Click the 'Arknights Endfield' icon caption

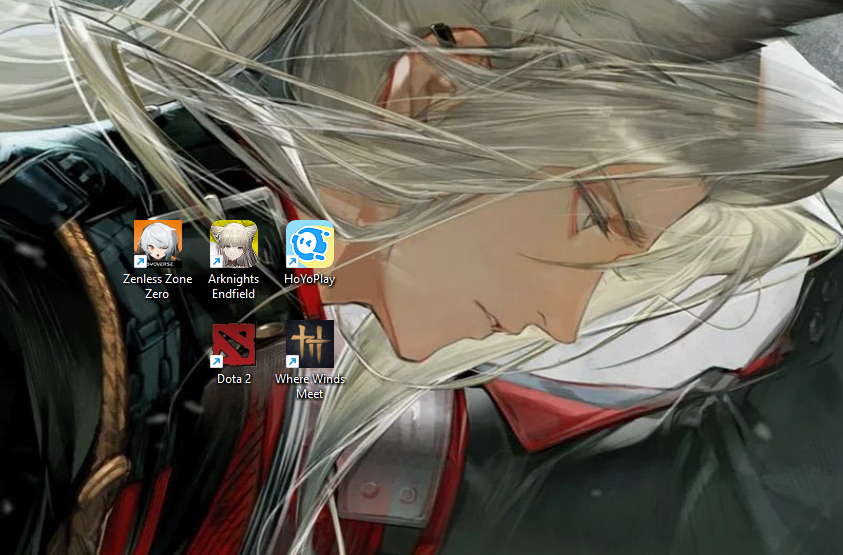234,287
